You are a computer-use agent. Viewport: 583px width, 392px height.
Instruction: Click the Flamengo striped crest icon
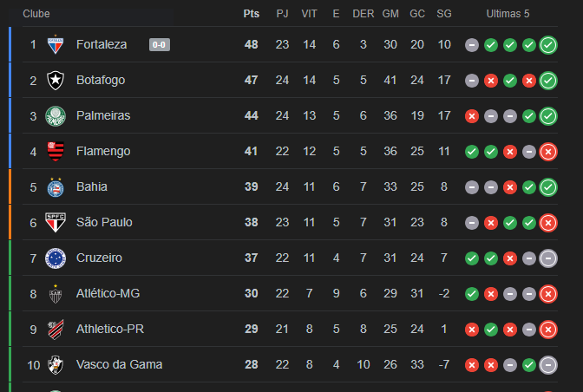tap(56, 151)
